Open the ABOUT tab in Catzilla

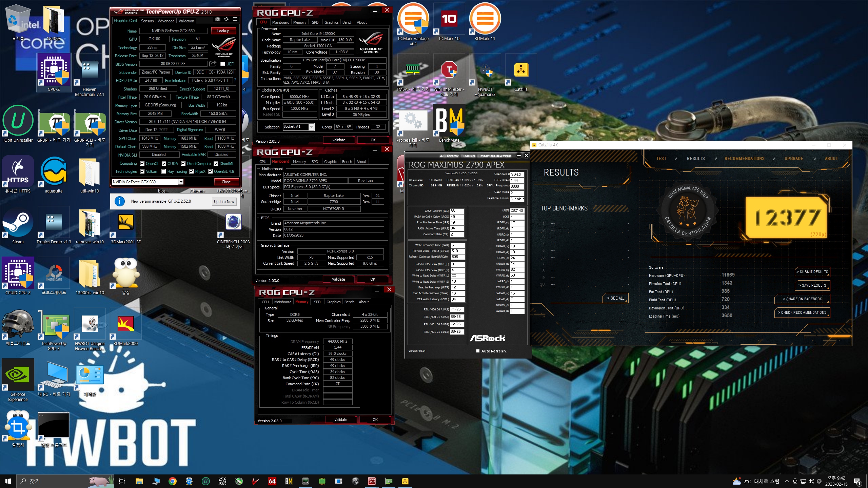831,159
